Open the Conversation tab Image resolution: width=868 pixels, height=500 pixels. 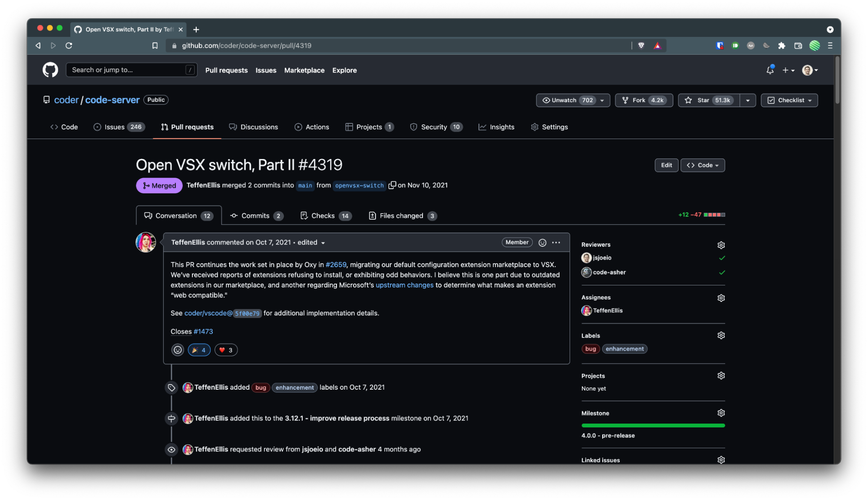[178, 216]
